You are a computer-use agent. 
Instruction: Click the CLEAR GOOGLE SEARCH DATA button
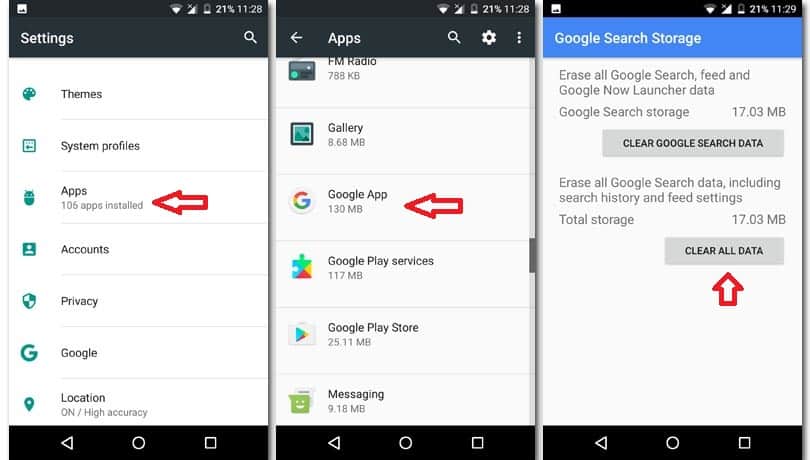(693, 143)
